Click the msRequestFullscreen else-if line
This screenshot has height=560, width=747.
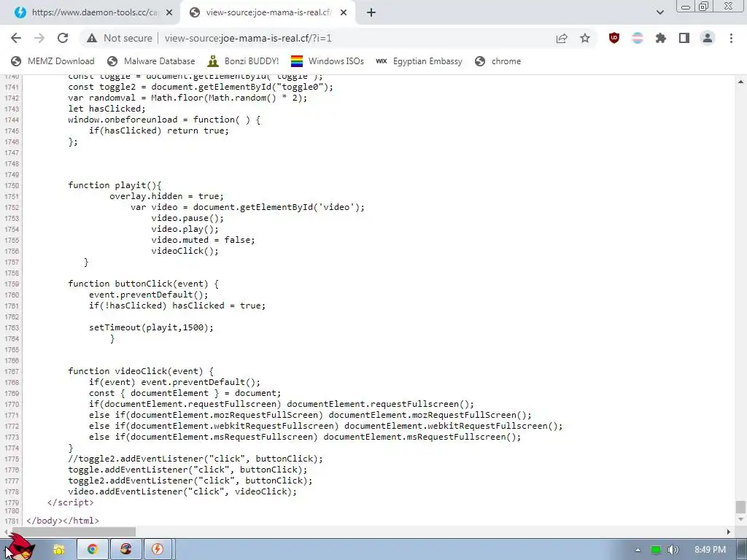point(305,437)
